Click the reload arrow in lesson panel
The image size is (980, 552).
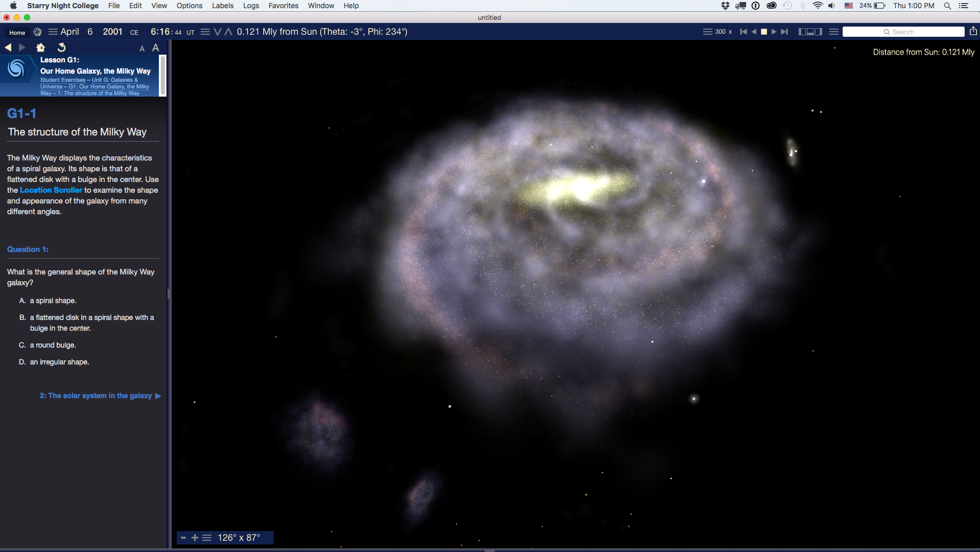pos(61,48)
